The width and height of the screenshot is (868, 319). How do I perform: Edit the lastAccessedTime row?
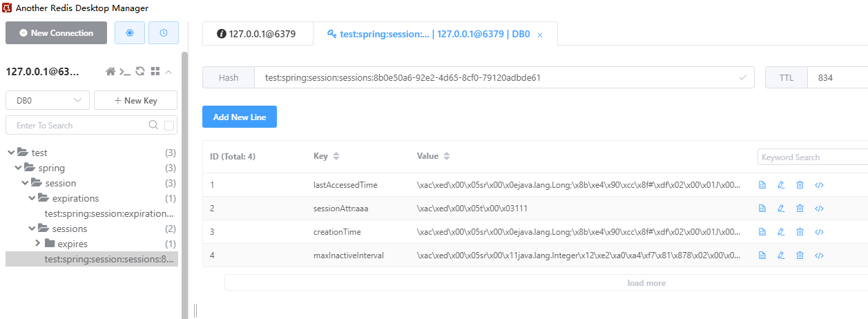[x=781, y=185]
